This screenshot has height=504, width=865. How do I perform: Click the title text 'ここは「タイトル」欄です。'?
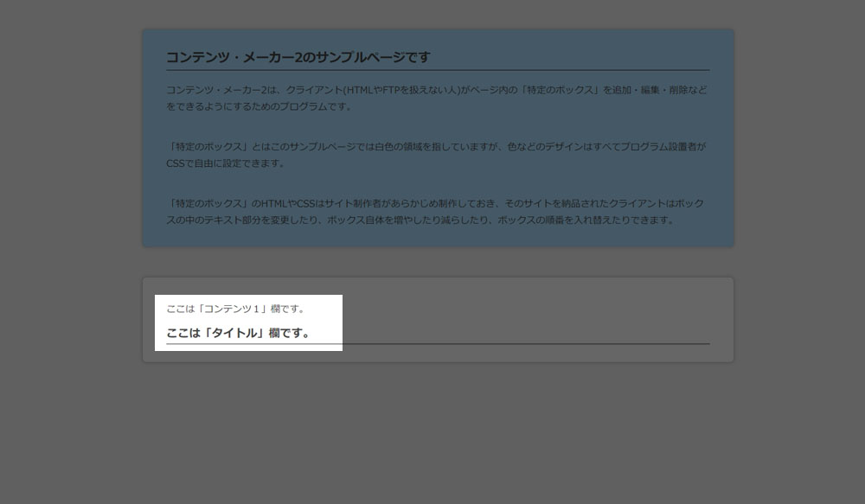pyautogui.click(x=239, y=333)
